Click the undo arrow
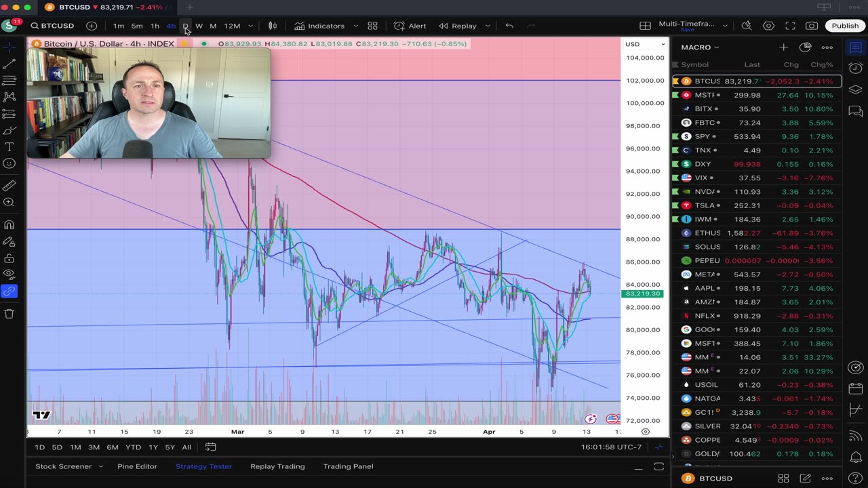Screen dimensions: 868x488 pos(509,26)
